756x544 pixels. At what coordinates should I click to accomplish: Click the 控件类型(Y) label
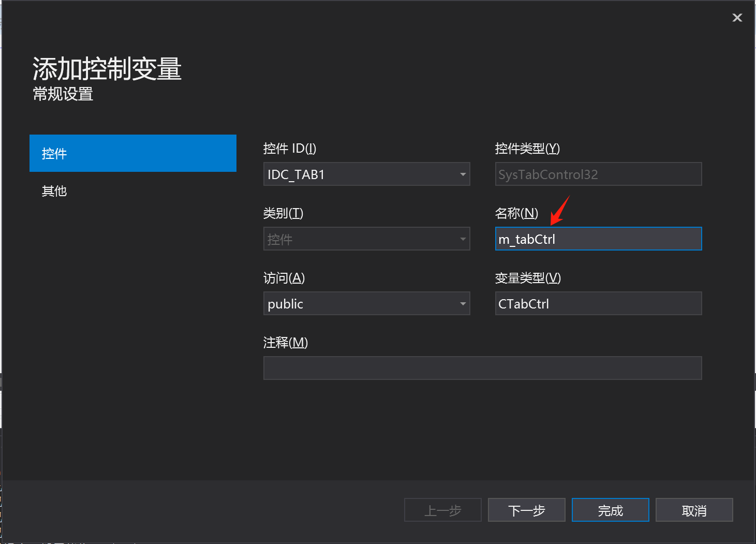(x=527, y=149)
